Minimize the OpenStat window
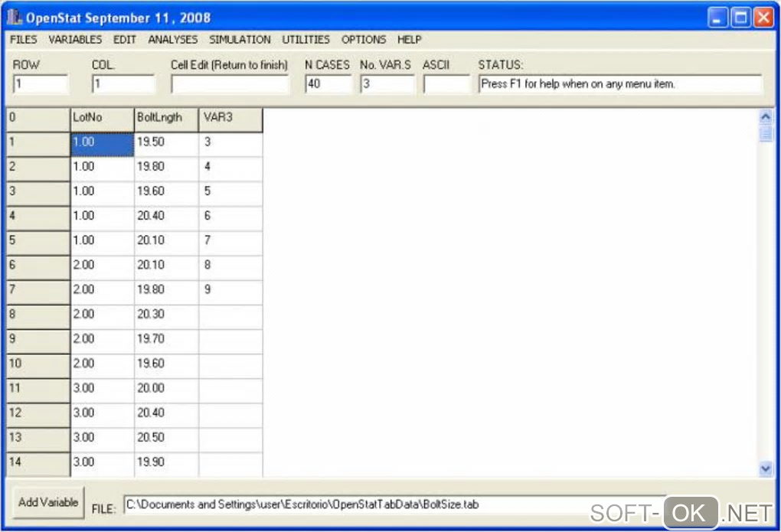The height and width of the screenshot is (532, 781). pyautogui.click(x=717, y=18)
